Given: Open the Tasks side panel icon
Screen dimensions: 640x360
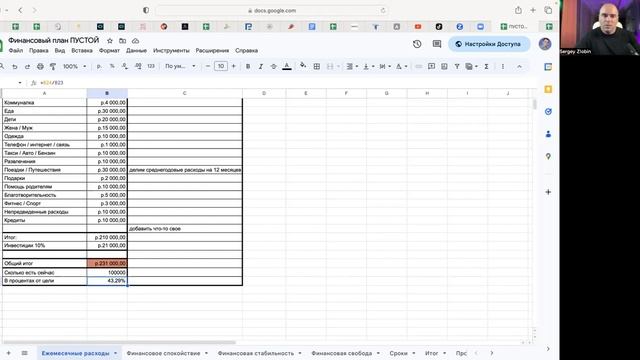Looking at the screenshot, I should point(548,111).
